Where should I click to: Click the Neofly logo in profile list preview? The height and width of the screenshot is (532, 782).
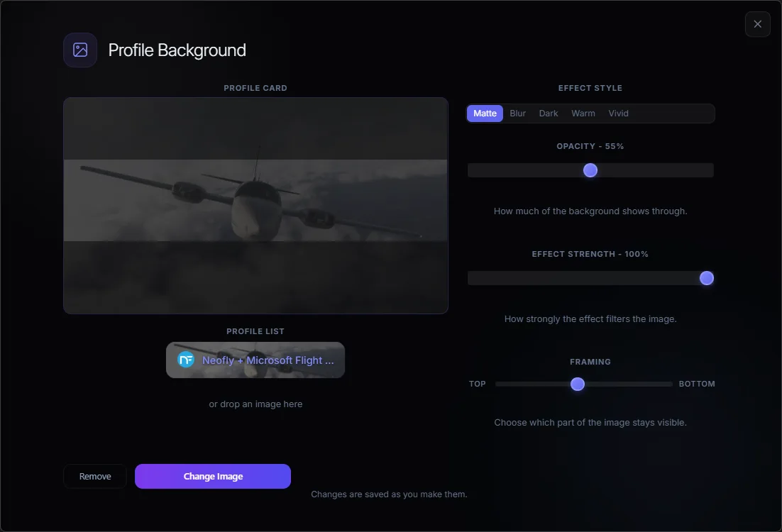click(x=186, y=360)
